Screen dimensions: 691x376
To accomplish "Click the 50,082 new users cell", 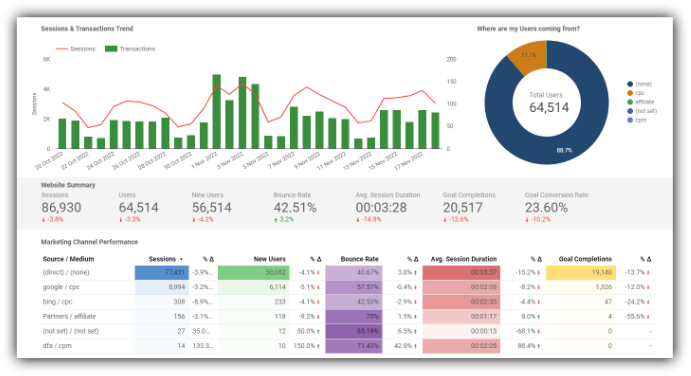I will [x=254, y=272].
